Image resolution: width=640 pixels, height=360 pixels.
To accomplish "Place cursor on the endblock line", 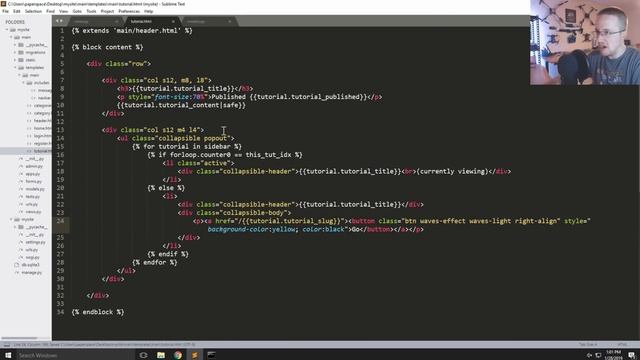I will tap(98, 312).
